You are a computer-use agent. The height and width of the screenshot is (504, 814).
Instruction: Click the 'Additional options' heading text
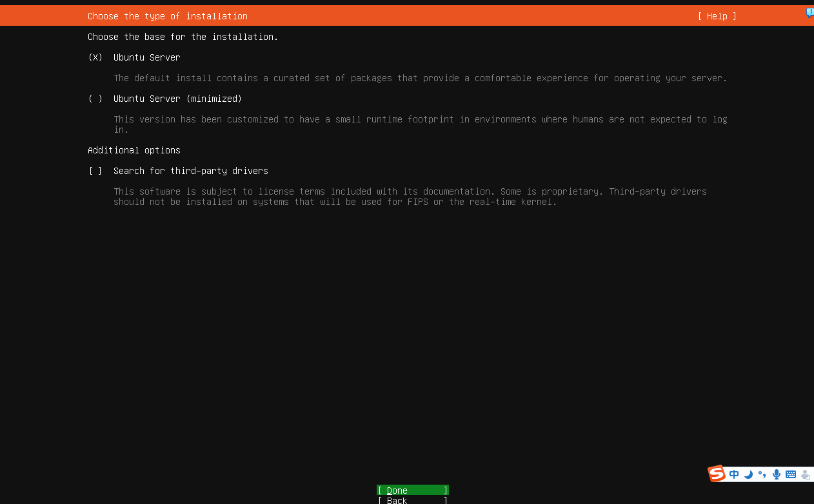pos(134,150)
